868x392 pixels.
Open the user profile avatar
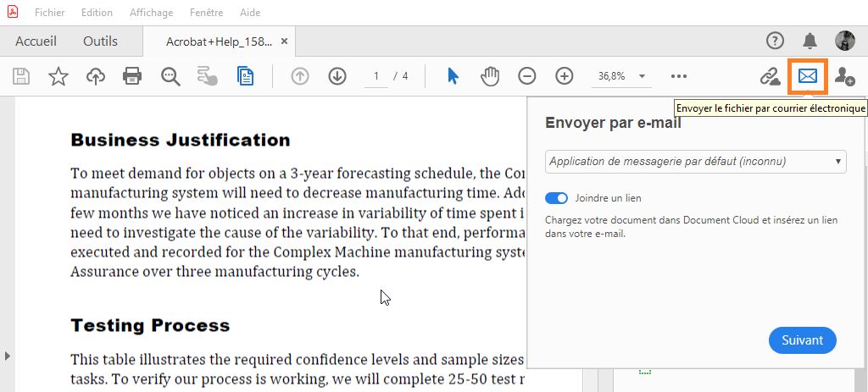(845, 41)
